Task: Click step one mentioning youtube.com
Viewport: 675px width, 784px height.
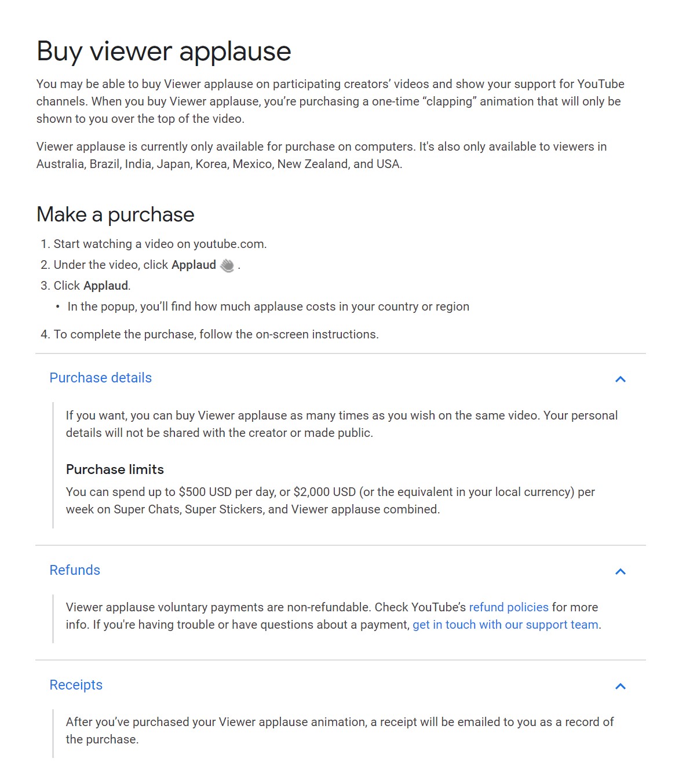Action: (x=160, y=244)
